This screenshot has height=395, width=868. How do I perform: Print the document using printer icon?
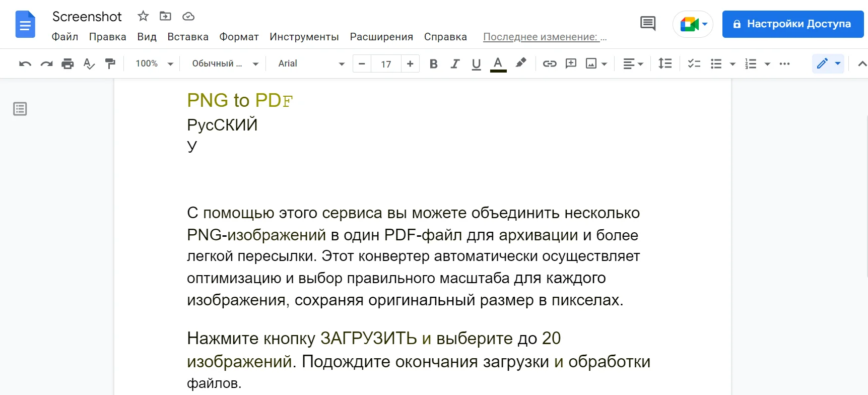(68, 63)
